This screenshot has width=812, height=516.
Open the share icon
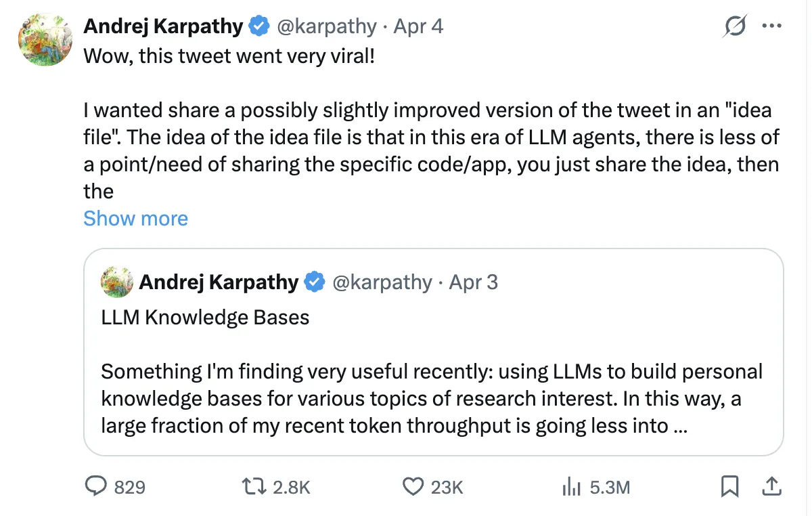click(x=771, y=486)
